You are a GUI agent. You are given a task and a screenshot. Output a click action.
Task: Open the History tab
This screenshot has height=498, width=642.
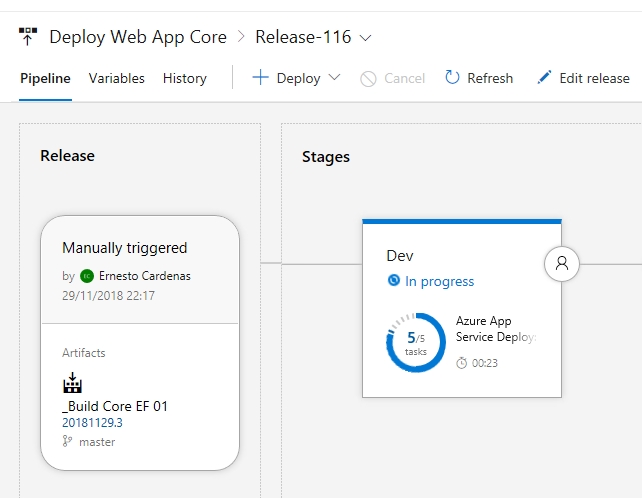pyautogui.click(x=185, y=78)
